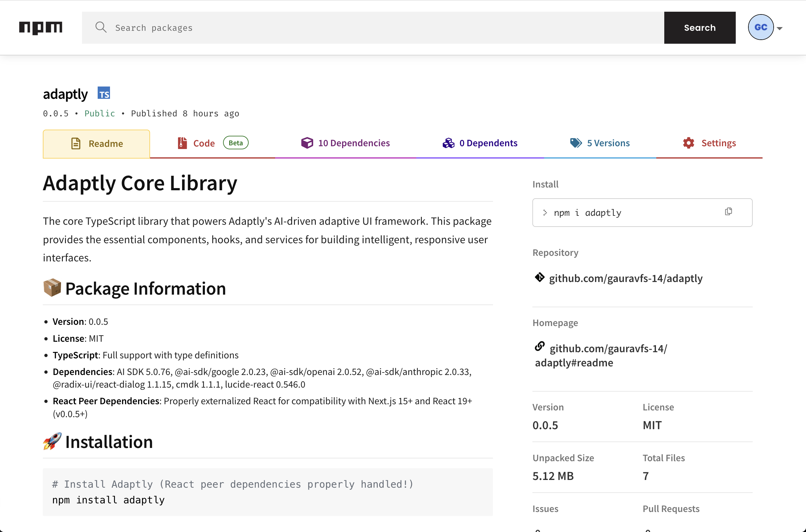Click the Versions tag icon

[576, 143]
